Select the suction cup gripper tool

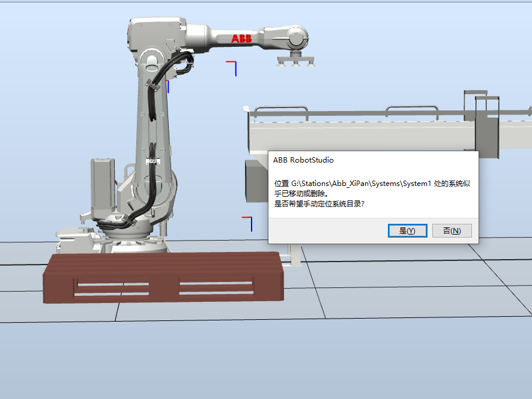coord(295,59)
